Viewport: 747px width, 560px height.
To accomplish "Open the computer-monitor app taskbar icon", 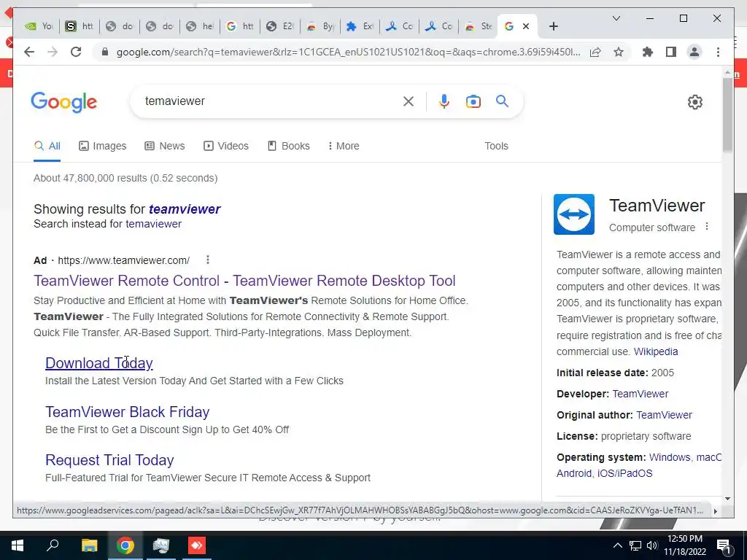I will point(161,545).
